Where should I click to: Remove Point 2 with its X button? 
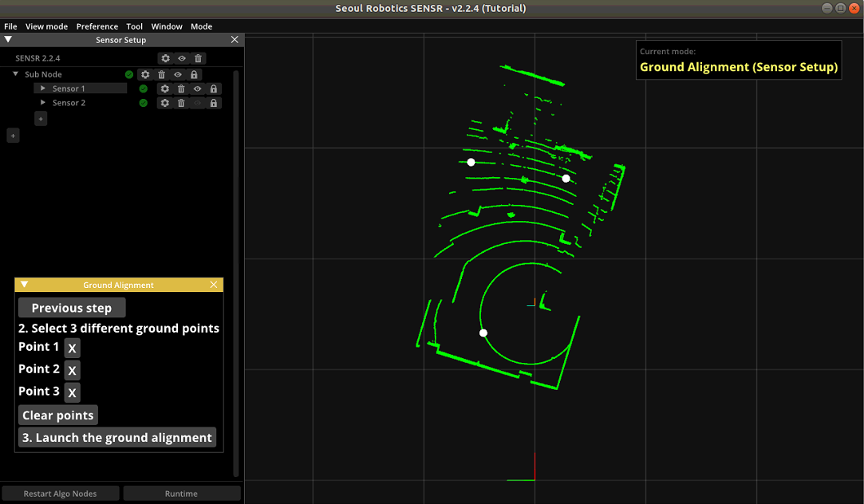pos(71,369)
